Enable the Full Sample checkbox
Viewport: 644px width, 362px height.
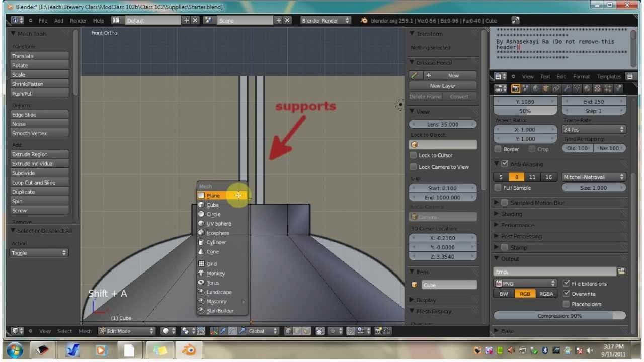click(498, 188)
